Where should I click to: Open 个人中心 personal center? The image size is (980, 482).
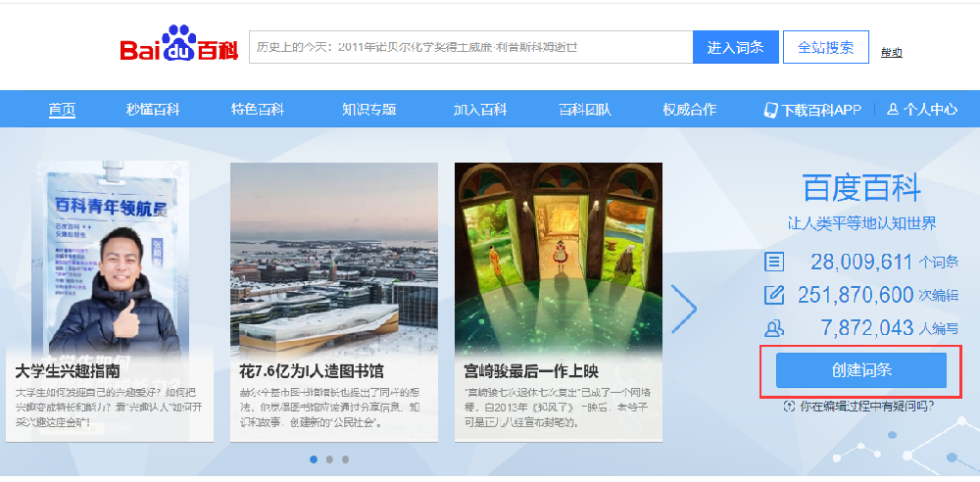click(x=929, y=110)
